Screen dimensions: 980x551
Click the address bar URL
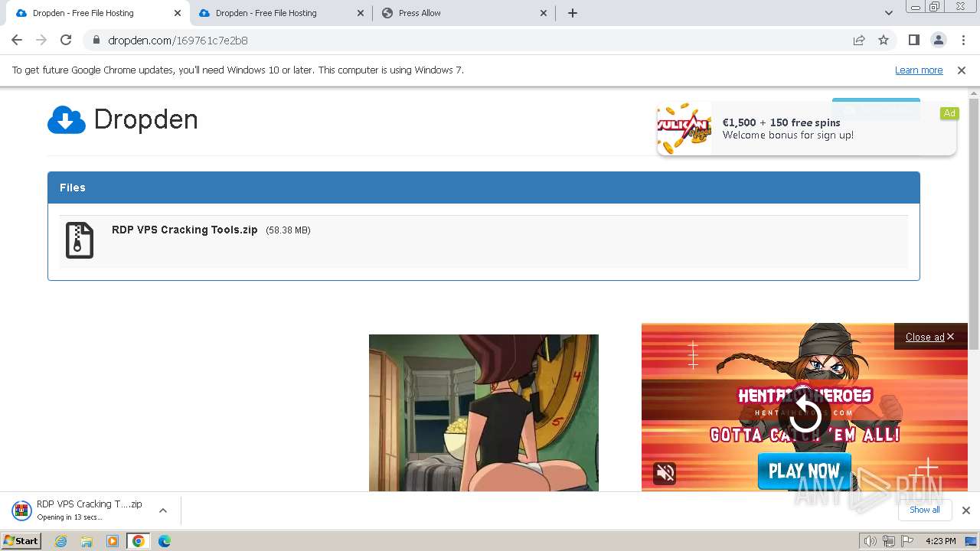pos(178,41)
